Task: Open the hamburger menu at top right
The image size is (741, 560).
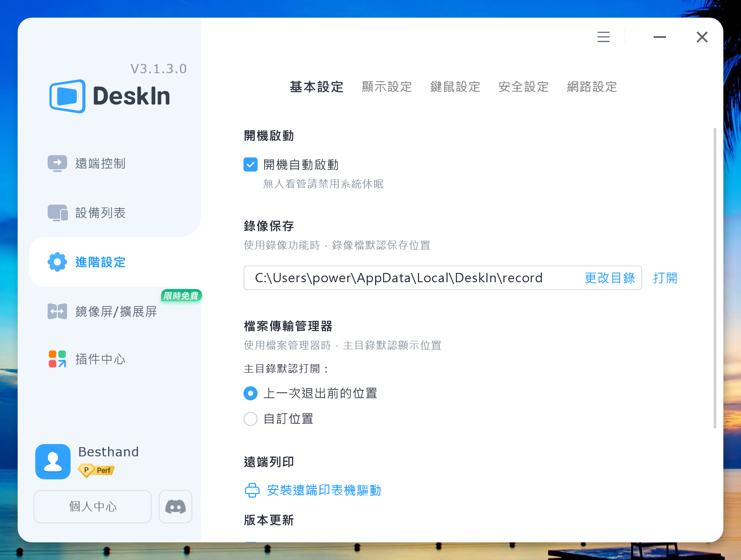Action: click(x=603, y=37)
